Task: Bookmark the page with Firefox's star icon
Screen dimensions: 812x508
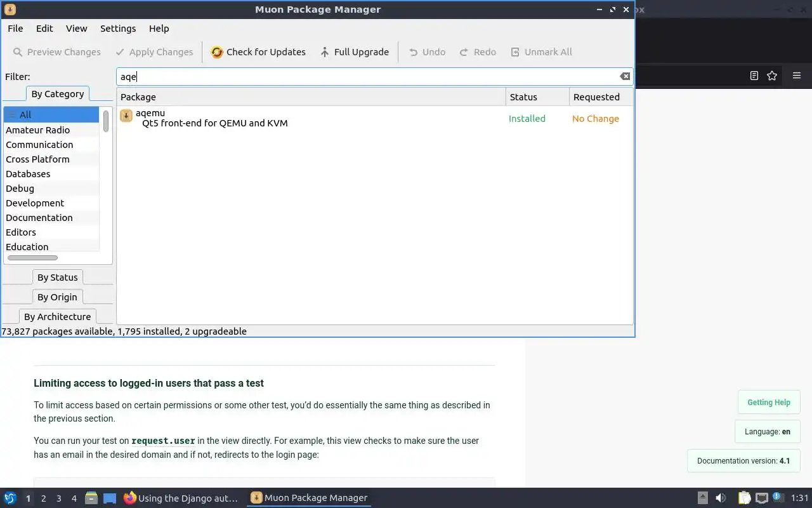Action: point(772,76)
